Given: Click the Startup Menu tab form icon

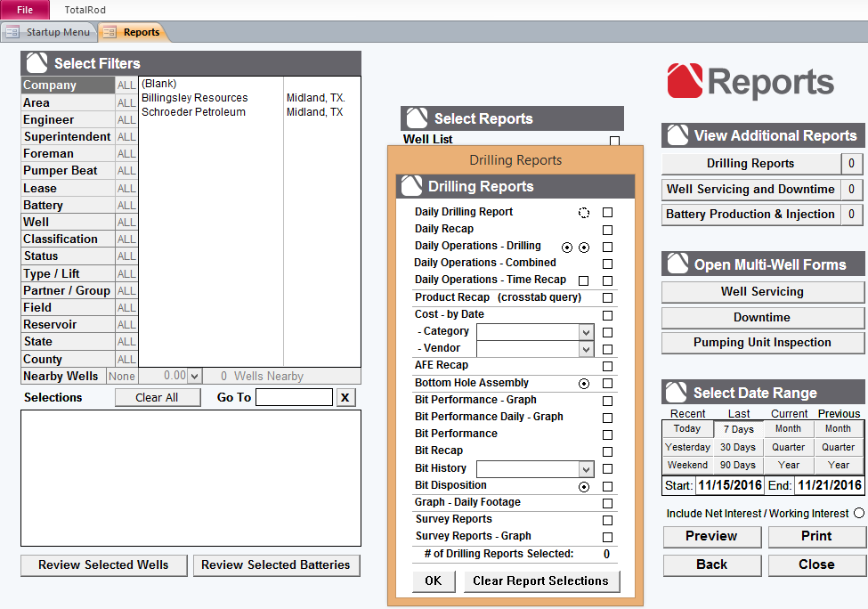Looking at the screenshot, I should tap(12, 32).
